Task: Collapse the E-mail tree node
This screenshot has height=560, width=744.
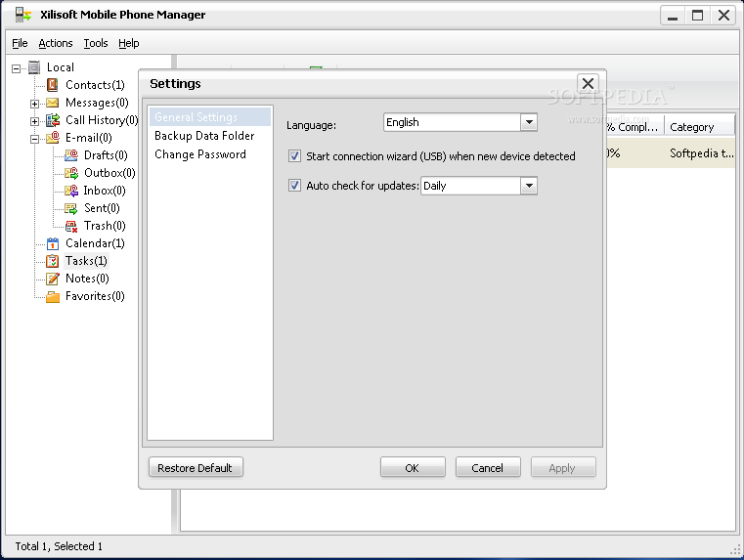Action: pyautogui.click(x=34, y=139)
